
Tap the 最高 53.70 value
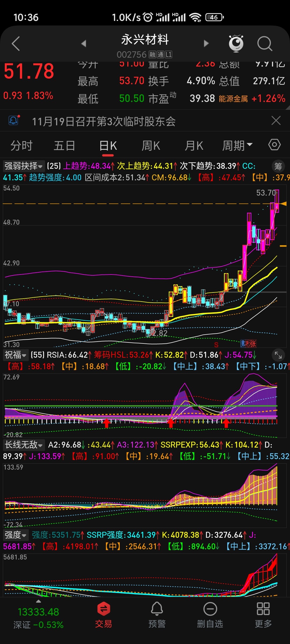(x=111, y=81)
